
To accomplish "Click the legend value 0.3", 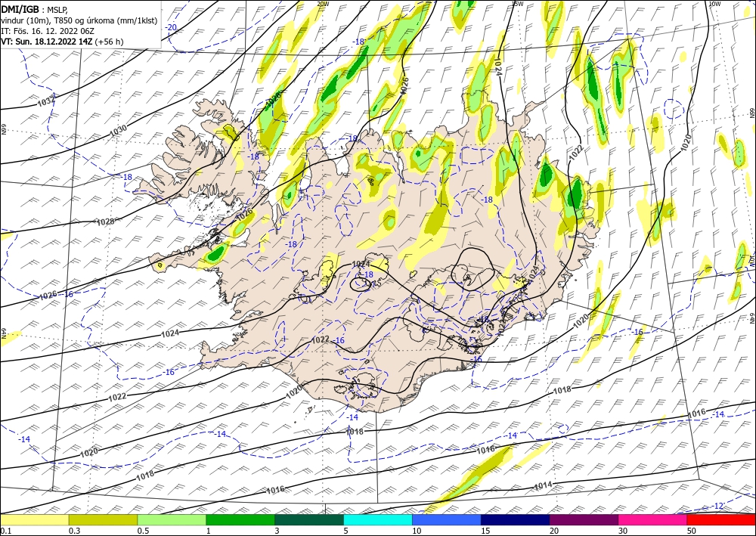I will pos(74,531).
